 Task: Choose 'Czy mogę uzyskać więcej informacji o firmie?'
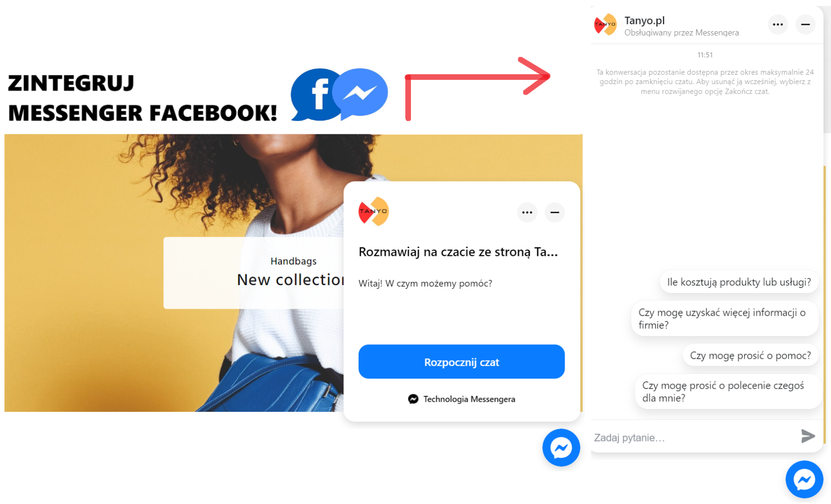click(x=725, y=319)
